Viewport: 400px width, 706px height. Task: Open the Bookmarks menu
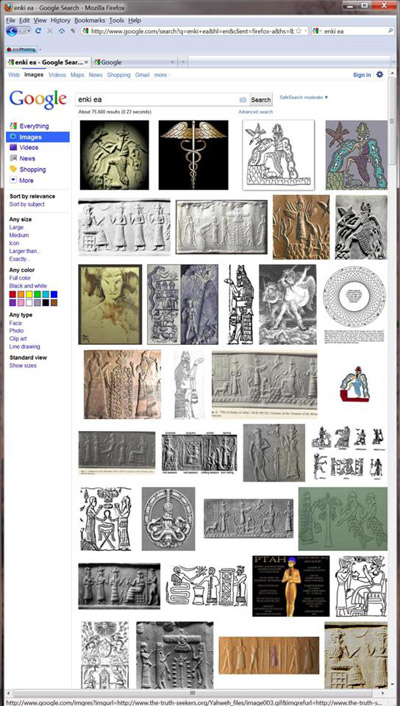pyautogui.click(x=90, y=20)
